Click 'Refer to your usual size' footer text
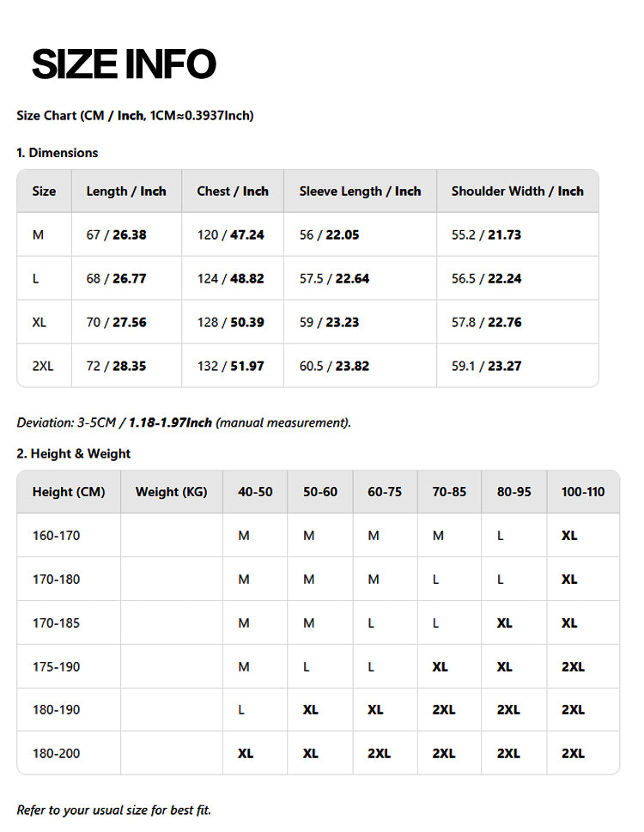Image resolution: width=644 pixels, height=832 pixels. pos(113,810)
